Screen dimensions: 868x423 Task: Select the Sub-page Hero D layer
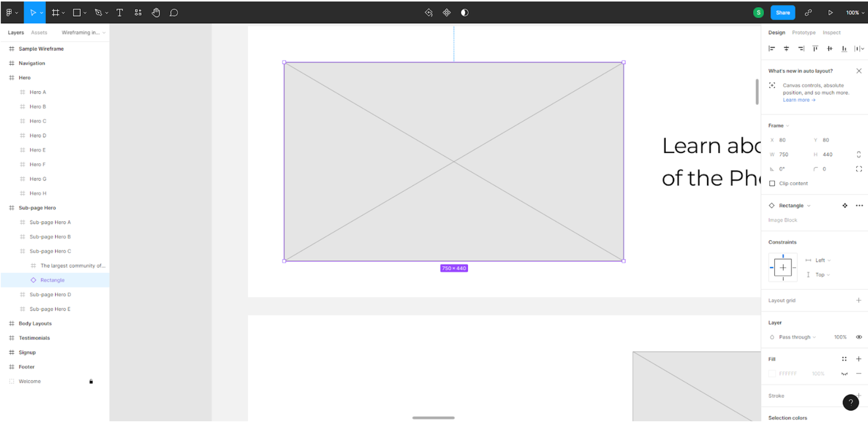tap(50, 294)
